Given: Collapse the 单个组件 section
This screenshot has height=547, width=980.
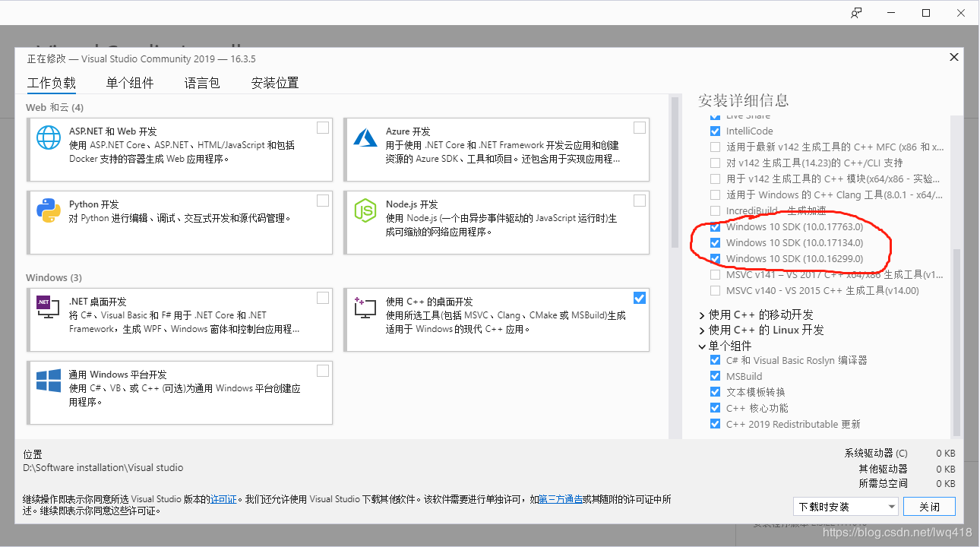Looking at the screenshot, I should [702, 346].
